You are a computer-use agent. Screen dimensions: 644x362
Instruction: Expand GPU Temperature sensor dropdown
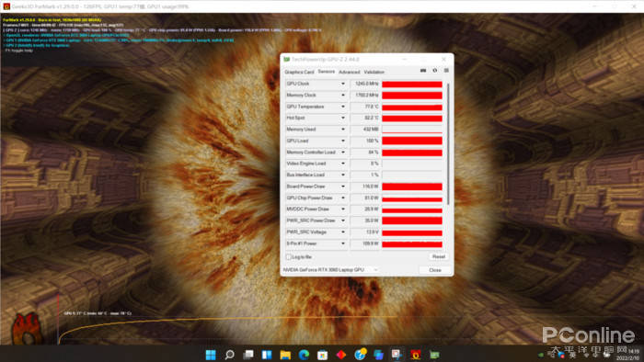[343, 107]
